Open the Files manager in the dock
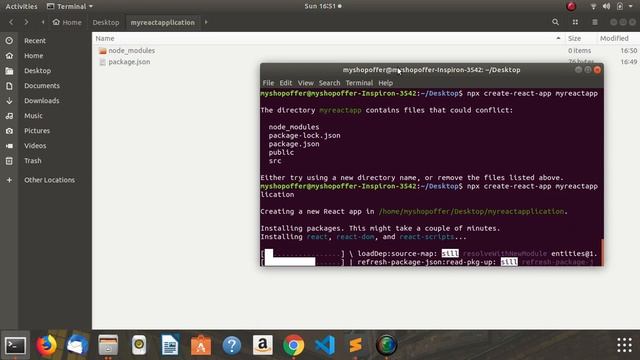 click(x=108, y=346)
